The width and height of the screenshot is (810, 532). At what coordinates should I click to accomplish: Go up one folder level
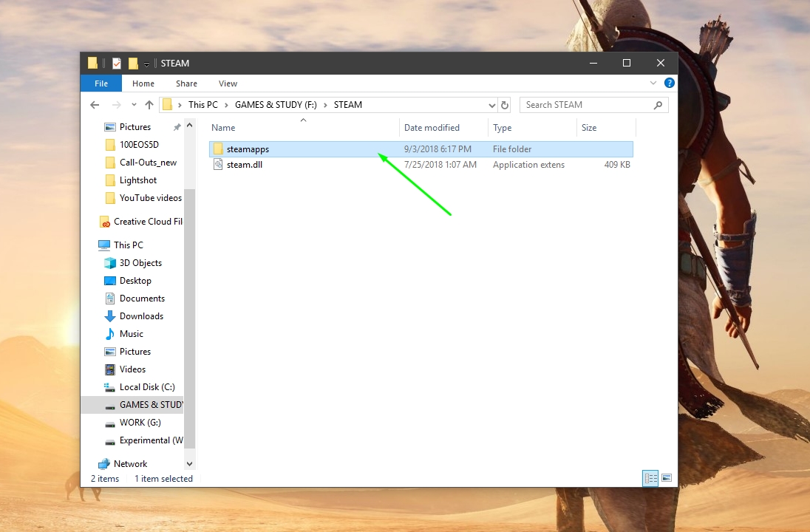pos(149,105)
